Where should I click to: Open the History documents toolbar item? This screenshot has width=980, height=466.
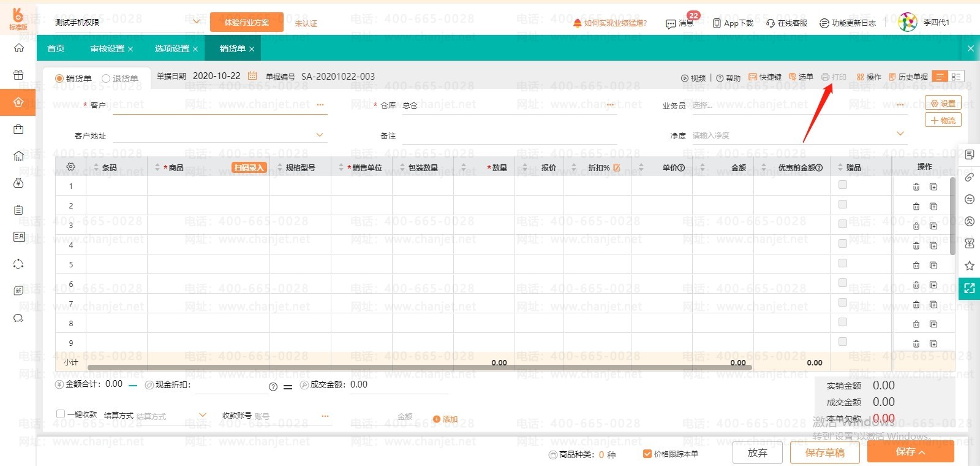tap(908, 77)
